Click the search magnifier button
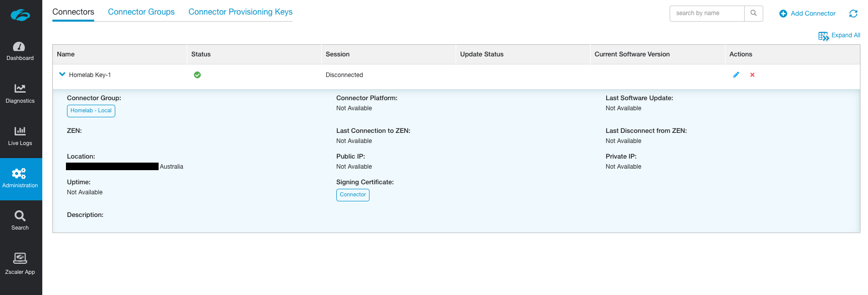Image resolution: width=868 pixels, height=295 pixels. coord(753,14)
